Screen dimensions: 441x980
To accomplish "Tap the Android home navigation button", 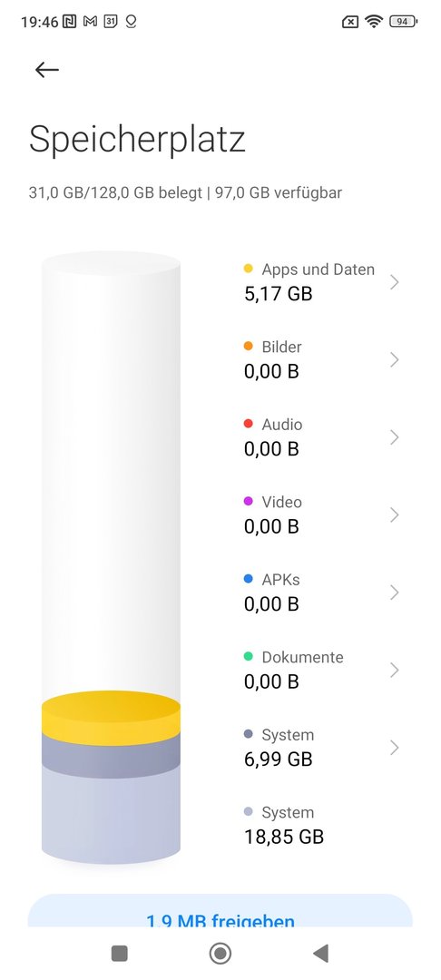I will [x=220, y=953].
